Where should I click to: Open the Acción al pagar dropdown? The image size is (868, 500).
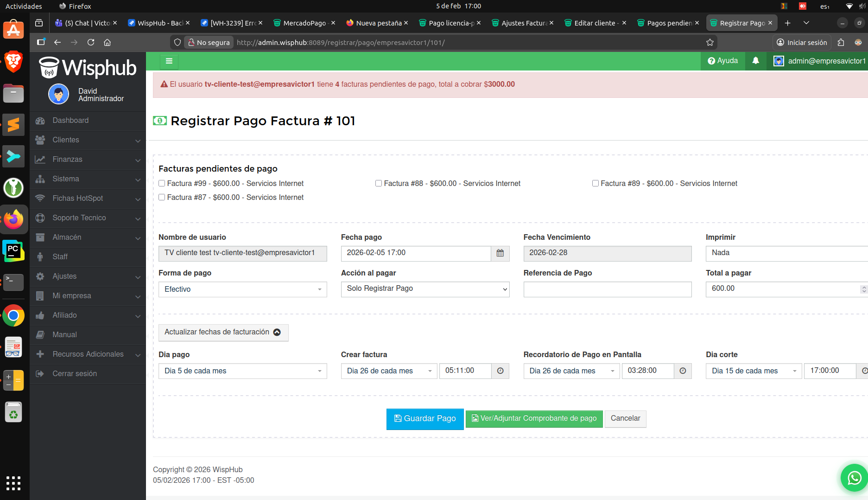point(425,289)
